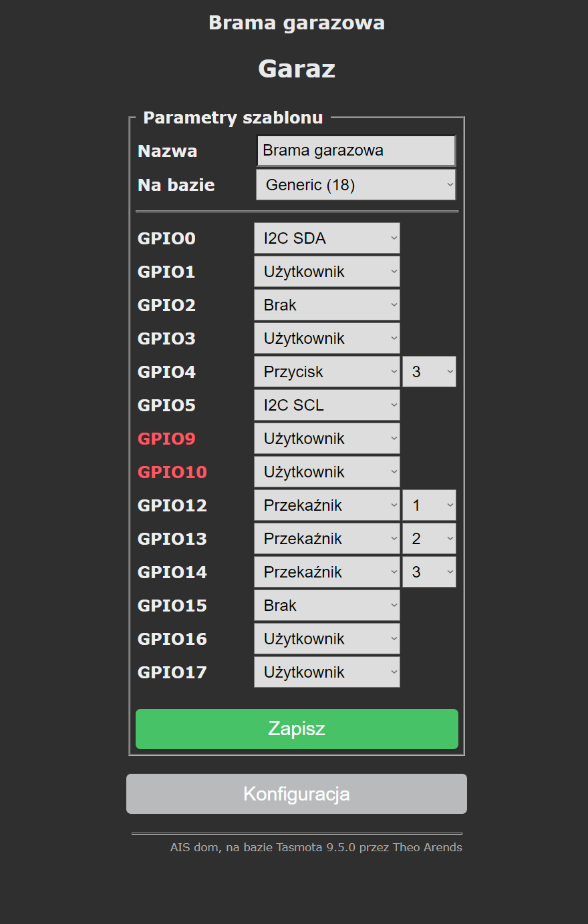
Task: Expand the GPIO9 function dropdown
Action: click(327, 439)
